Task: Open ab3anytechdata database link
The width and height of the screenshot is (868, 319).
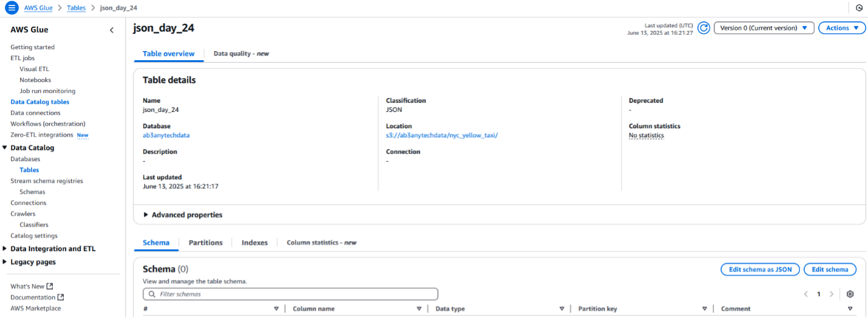Action: tap(166, 135)
